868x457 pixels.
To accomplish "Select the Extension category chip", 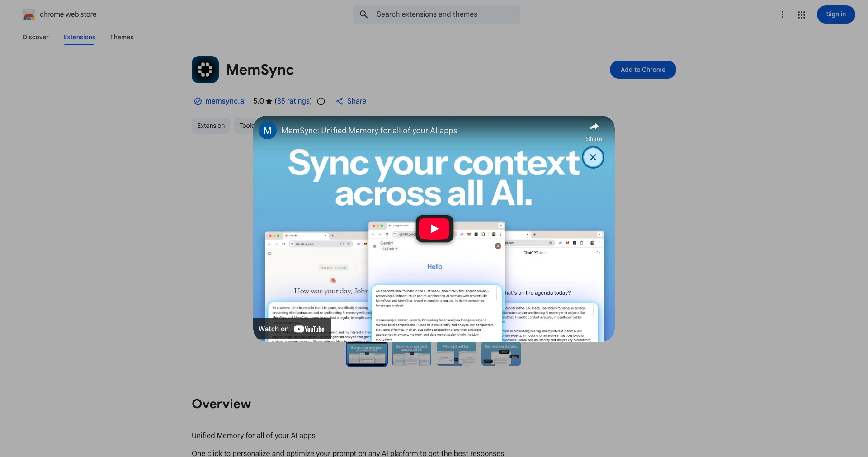I will click(x=211, y=126).
